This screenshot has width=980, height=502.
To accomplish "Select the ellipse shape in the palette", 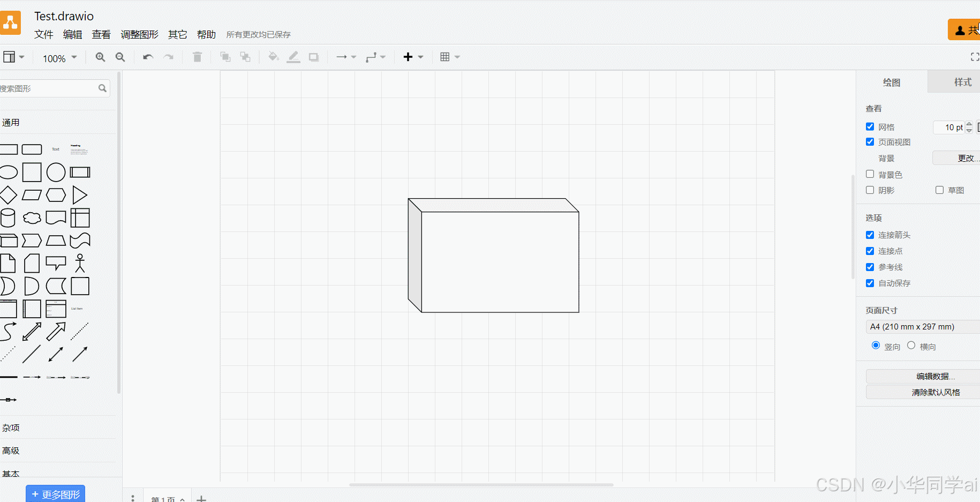I will pyautogui.click(x=8, y=172).
